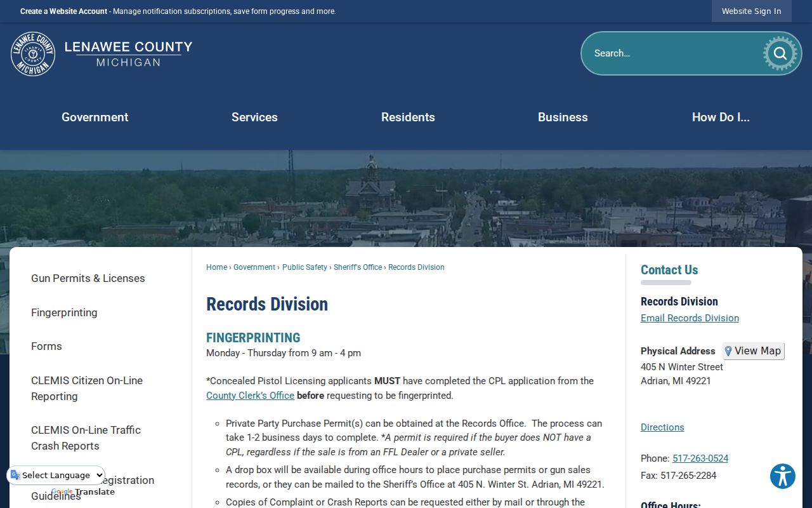
Task: Open the How Do I... menu
Action: pyautogui.click(x=721, y=117)
